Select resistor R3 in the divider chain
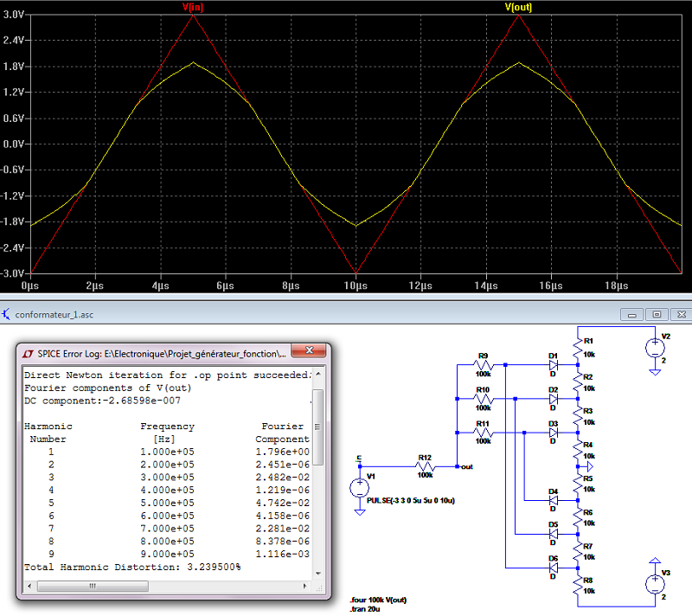Screen dimensions: 692x616 point(578,415)
